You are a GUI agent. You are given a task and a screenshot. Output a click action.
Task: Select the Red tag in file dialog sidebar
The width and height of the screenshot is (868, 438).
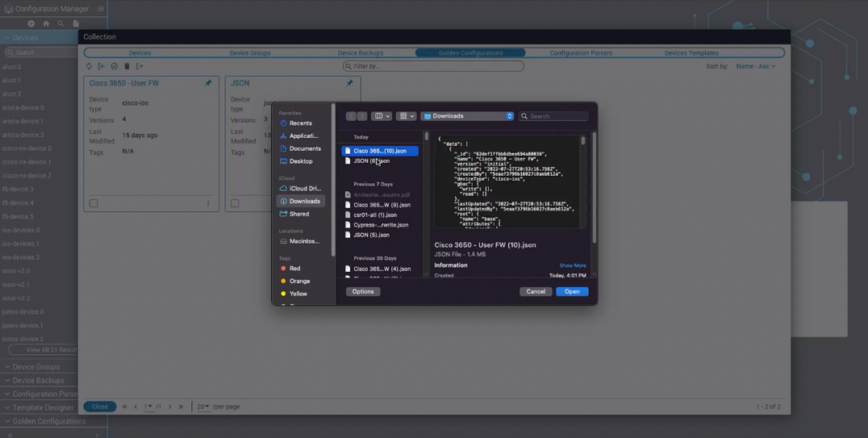point(294,269)
